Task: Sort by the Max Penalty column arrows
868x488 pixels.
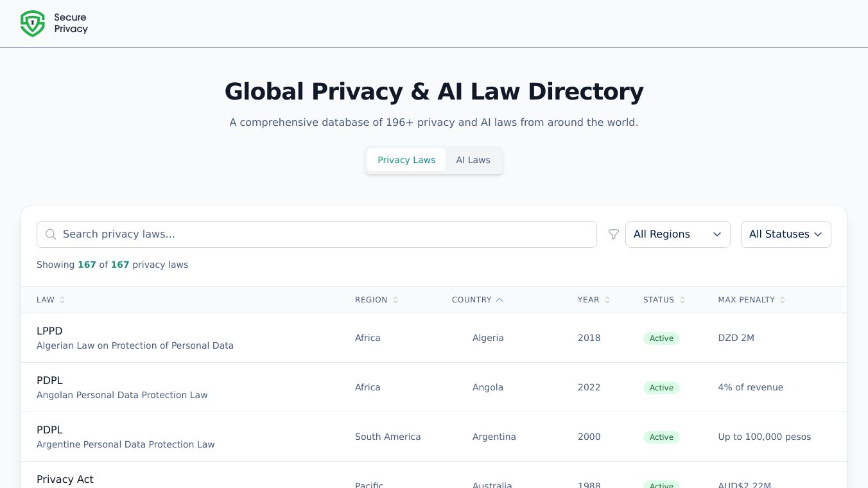Action: [783, 300]
